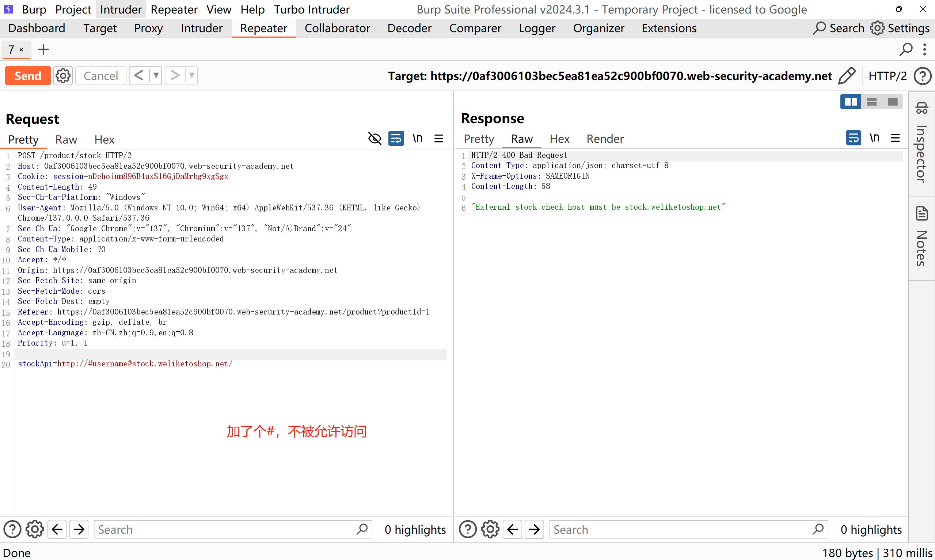Open the Inspector side panel
Image resolution: width=935 pixels, height=560 pixels.
(x=921, y=144)
